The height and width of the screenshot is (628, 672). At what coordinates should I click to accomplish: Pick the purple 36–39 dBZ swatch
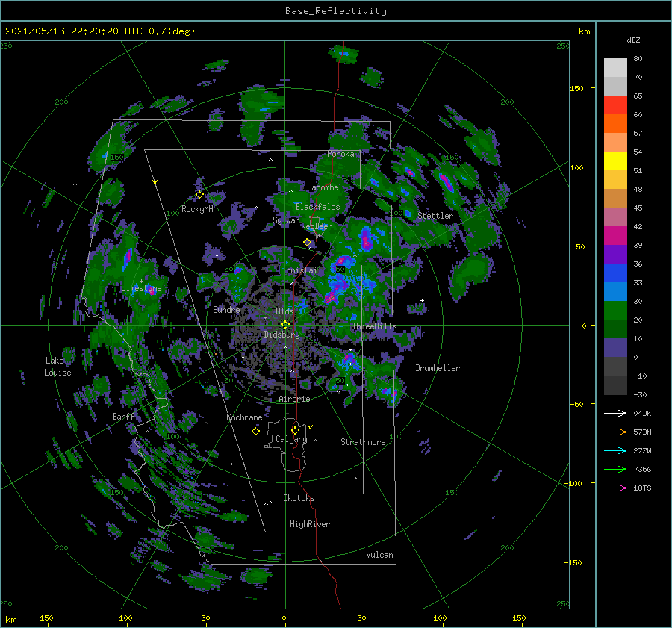click(x=615, y=254)
